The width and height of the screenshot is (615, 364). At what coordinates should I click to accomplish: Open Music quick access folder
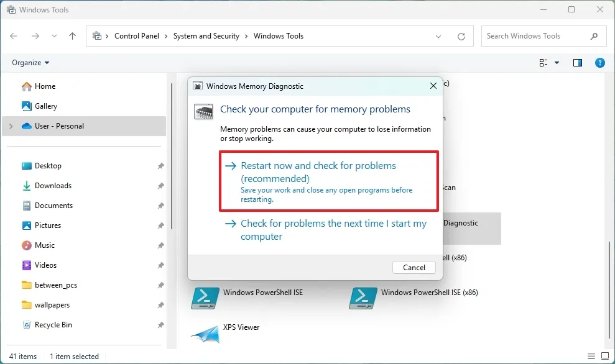[38, 245]
